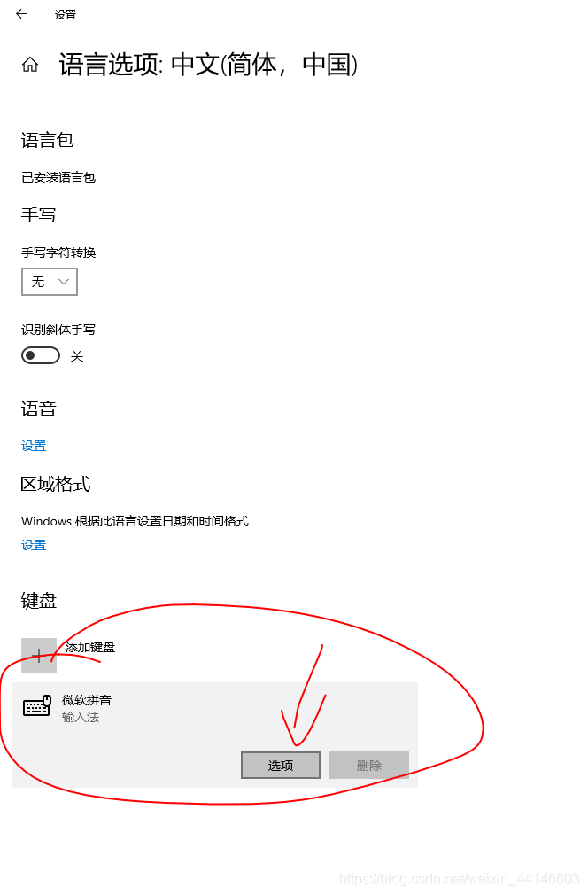The image size is (588, 895).
Task: Click the 微软拼音 keyboard icon
Action: [x=37, y=706]
